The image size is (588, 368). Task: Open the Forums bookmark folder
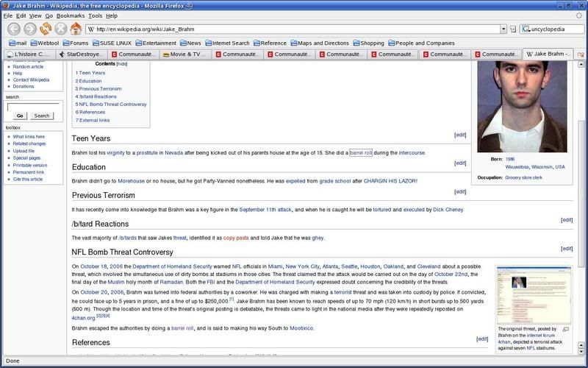(x=76, y=43)
